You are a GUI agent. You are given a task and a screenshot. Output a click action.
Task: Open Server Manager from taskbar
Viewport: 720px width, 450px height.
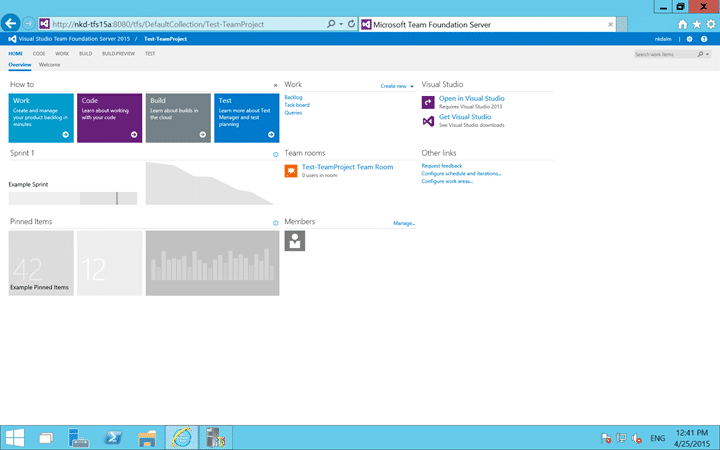(78, 438)
